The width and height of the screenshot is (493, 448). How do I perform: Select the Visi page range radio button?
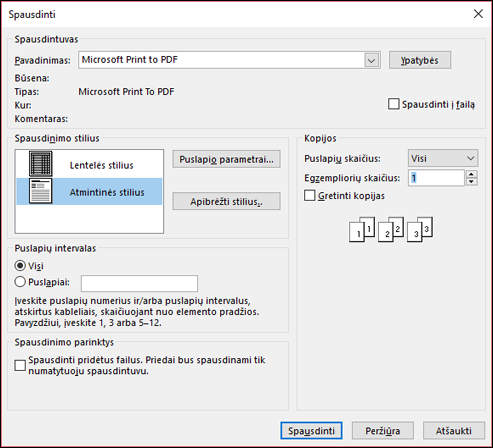[x=20, y=266]
